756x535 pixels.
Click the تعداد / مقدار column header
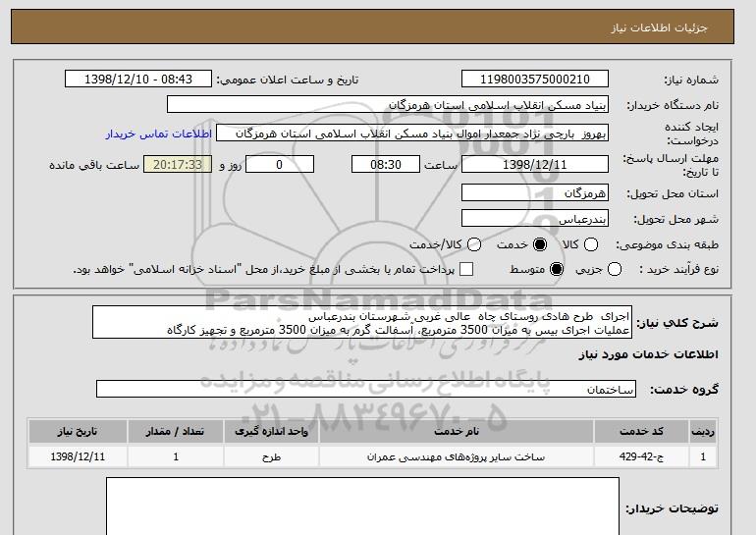click(x=176, y=431)
